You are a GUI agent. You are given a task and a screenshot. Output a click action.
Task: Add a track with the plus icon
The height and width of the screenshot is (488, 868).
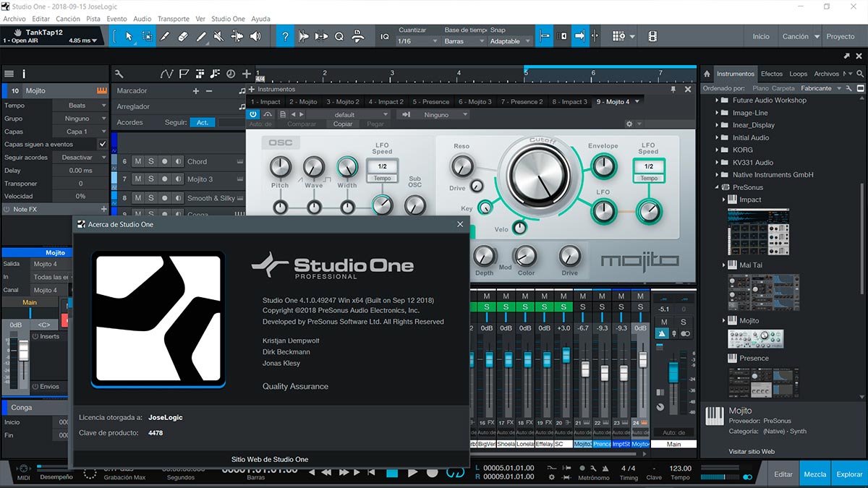click(247, 74)
